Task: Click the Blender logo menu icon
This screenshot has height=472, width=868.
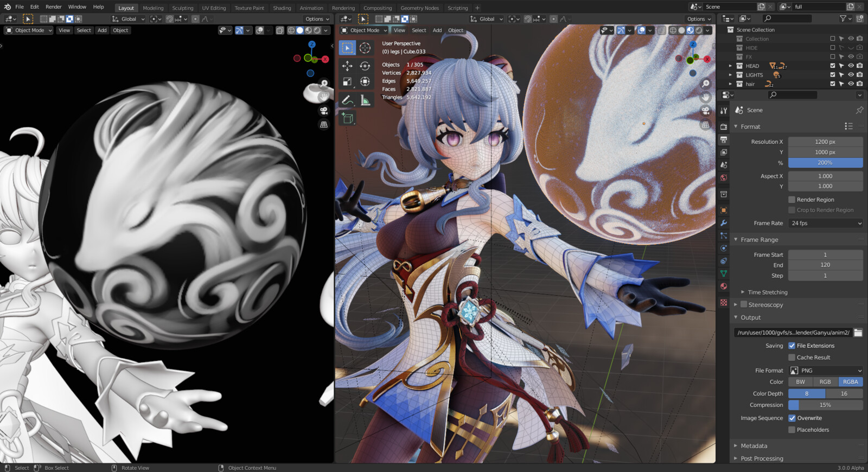Action: tap(7, 7)
